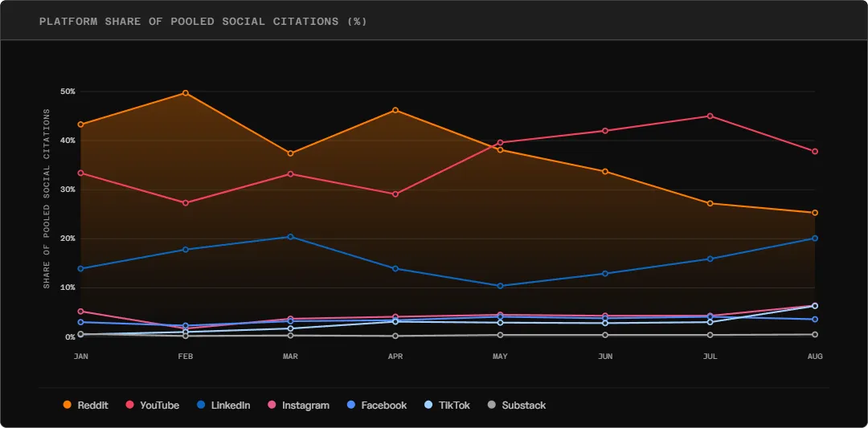Select the LinkedIn data point for February
Screen dimensions: 868x428
[186, 250]
